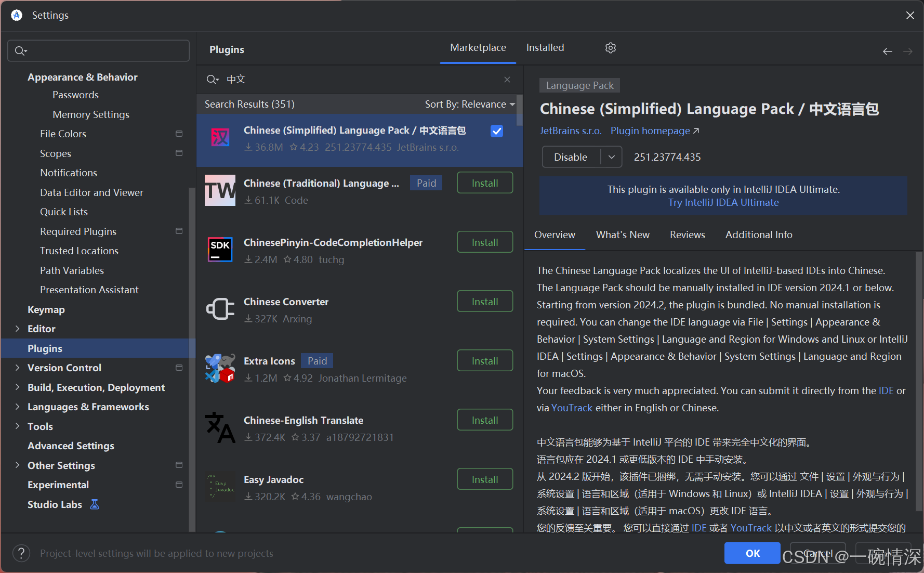Open the YouTrack link in English description
Viewport: 924px width, 573px height.
[x=572, y=408]
